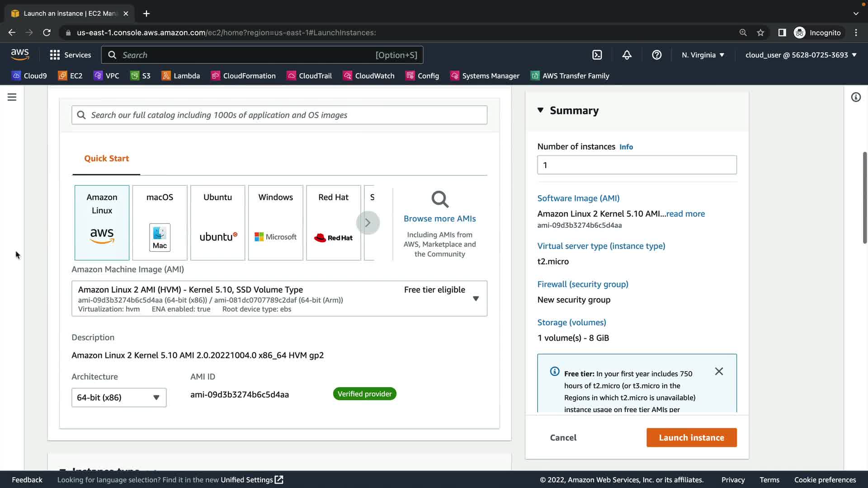Click the Number of instances field

(x=637, y=165)
